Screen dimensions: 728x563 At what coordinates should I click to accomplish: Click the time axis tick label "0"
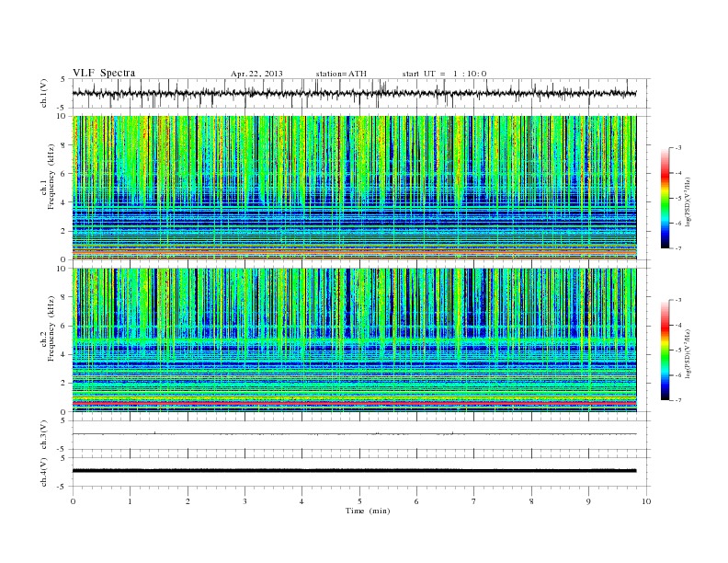(73, 501)
